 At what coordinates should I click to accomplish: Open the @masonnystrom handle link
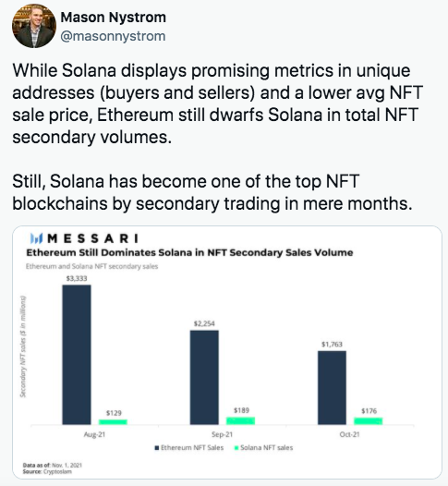113,36
